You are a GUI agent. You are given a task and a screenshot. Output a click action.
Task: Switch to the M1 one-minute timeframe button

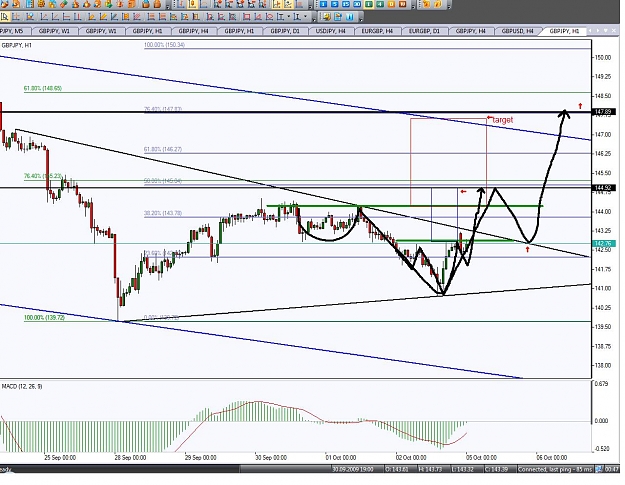(323, 4)
